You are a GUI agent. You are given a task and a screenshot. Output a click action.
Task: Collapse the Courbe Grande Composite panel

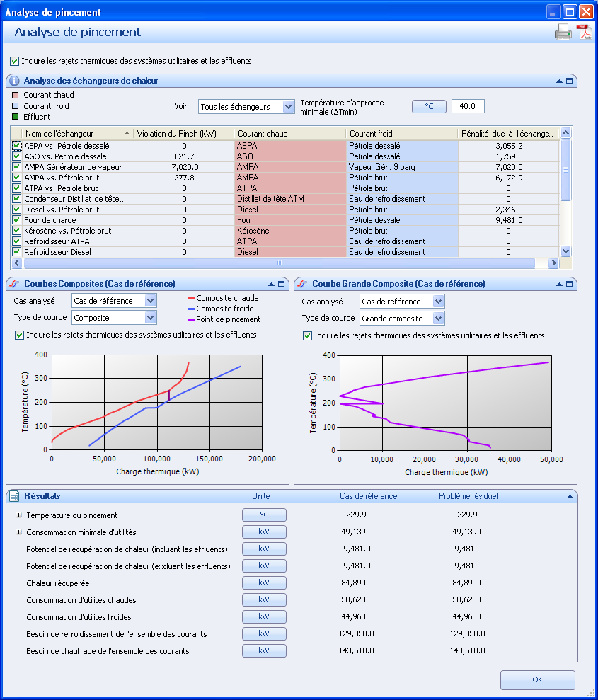[559, 284]
